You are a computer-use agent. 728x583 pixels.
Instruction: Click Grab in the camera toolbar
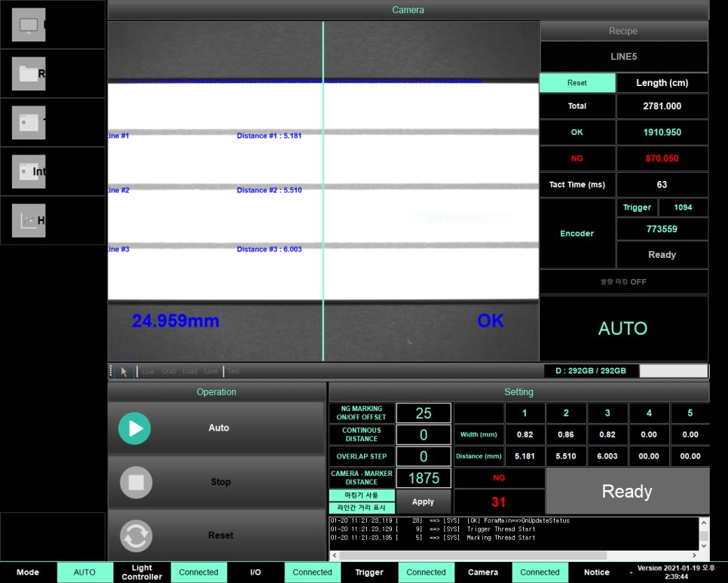169,371
